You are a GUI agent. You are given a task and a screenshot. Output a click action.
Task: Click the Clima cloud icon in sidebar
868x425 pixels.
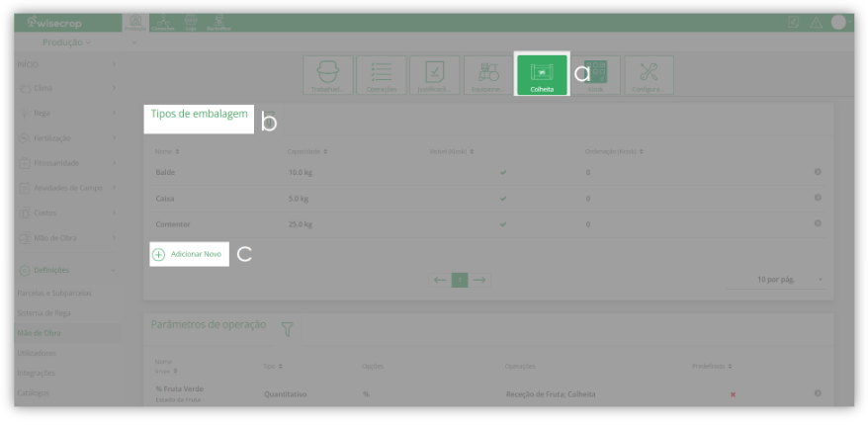click(25, 88)
